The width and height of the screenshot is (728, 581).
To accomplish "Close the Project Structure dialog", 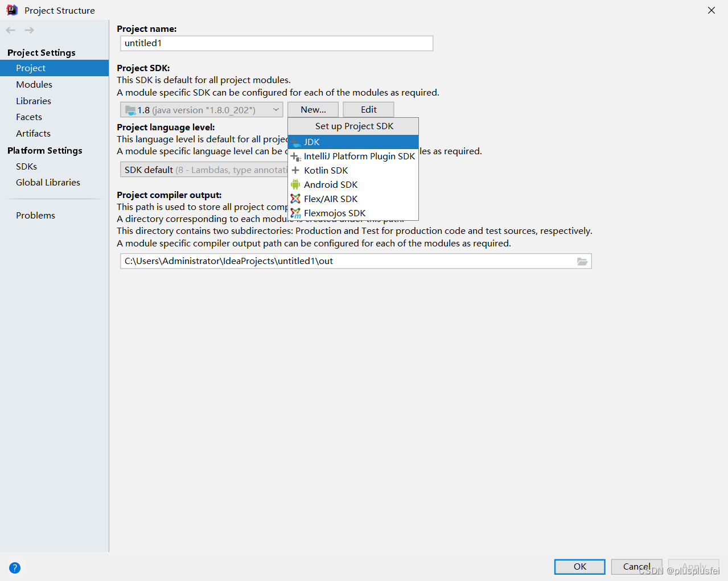I will [x=711, y=10].
